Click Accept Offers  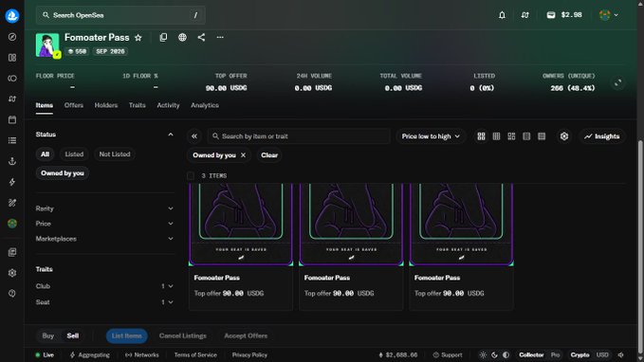coord(246,335)
